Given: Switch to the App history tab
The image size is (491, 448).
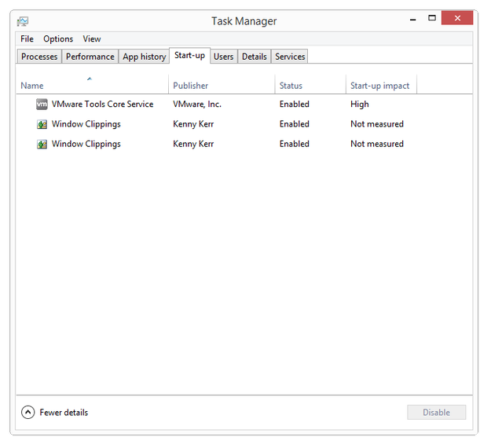Looking at the screenshot, I should point(145,57).
